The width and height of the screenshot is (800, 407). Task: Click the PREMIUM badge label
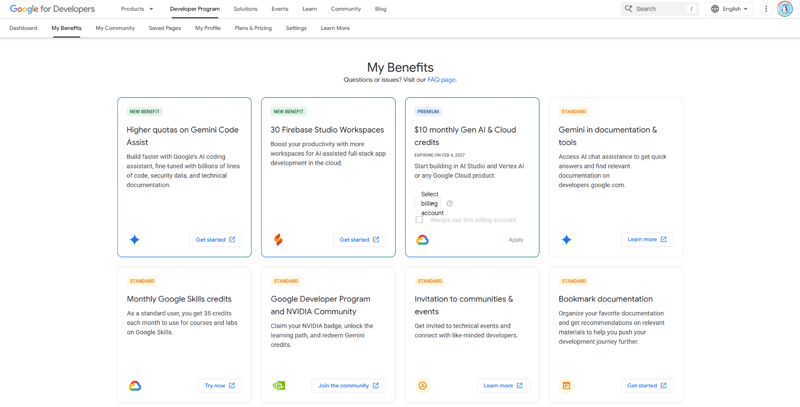point(428,111)
